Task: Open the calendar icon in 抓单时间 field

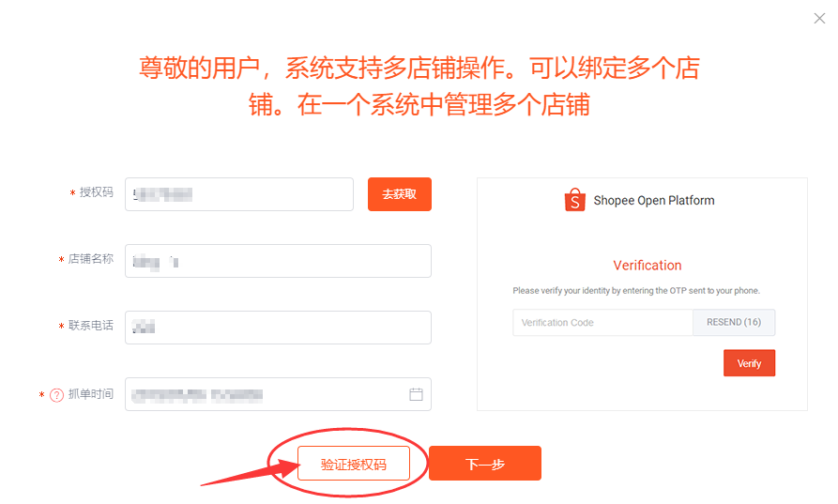Action: 416,394
